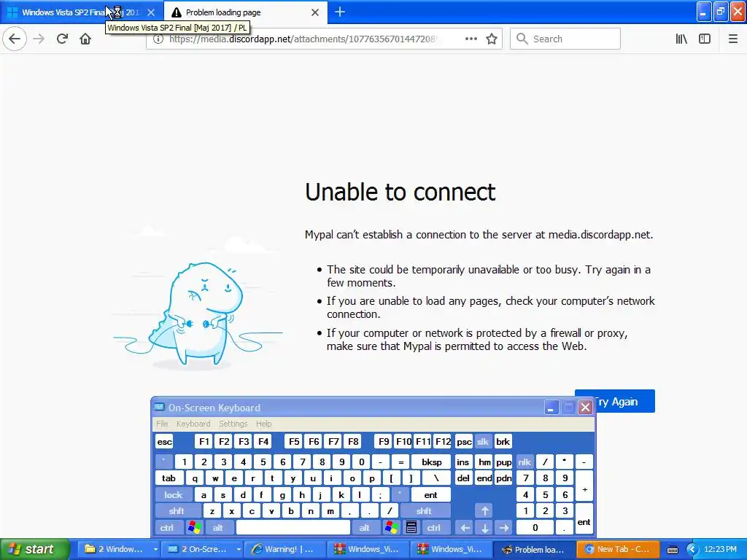Image resolution: width=747 pixels, height=560 pixels.
Task: Show sidebars using the sidebar icon
Action: (x=705, y=39)
